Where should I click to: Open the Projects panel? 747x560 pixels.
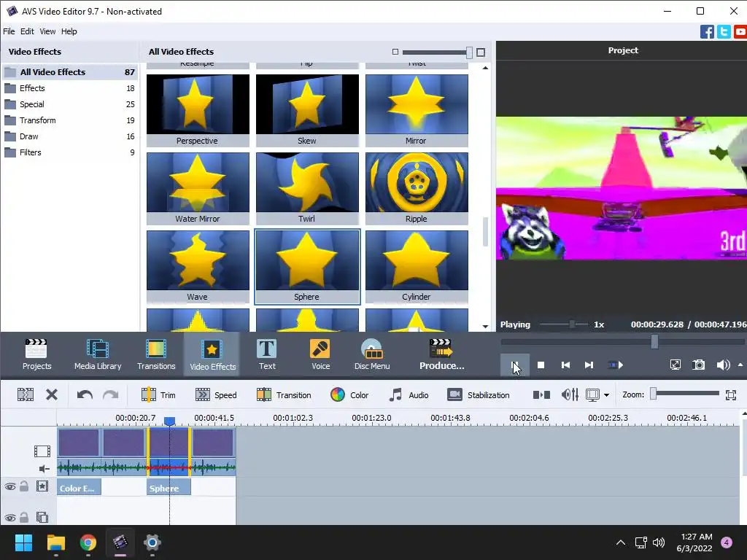36,354
